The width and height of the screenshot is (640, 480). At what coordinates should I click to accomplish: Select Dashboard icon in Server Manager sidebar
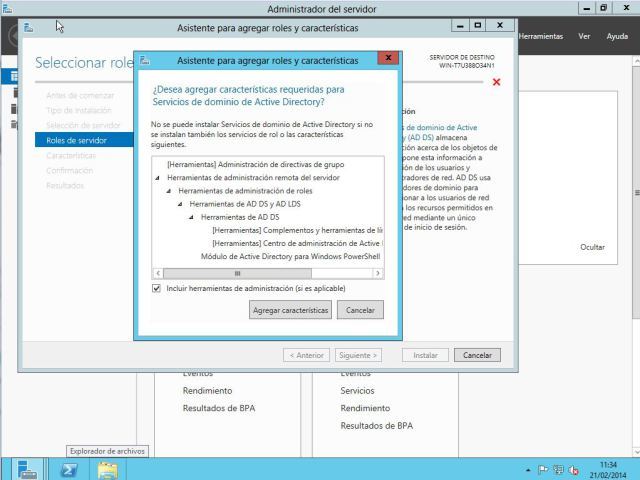(x=14, y=76)
